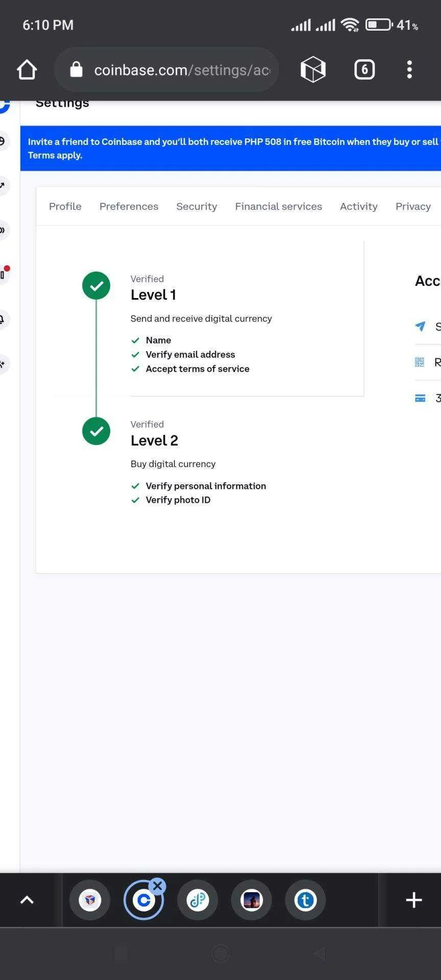
Task: Expand the bottom tab bar with the up chevron
Action: point(27,900)
